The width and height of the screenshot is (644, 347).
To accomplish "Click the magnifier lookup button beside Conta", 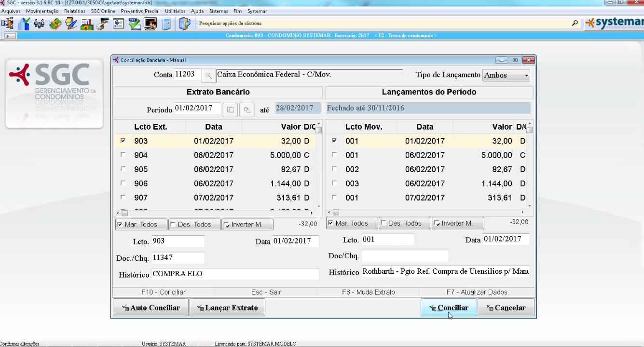I will (208, 76).
